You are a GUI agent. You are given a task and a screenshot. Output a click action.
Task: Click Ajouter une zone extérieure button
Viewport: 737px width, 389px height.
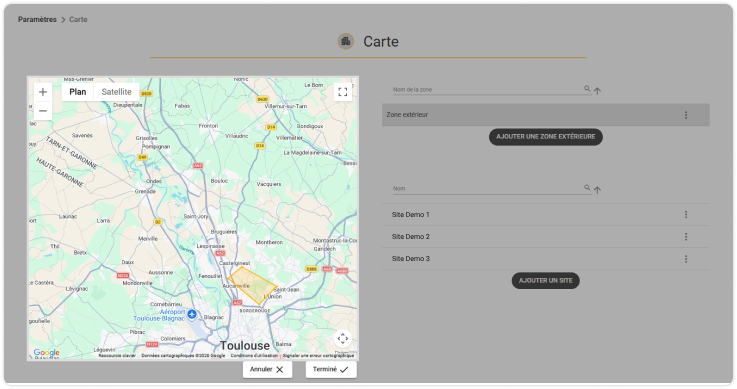546,137
